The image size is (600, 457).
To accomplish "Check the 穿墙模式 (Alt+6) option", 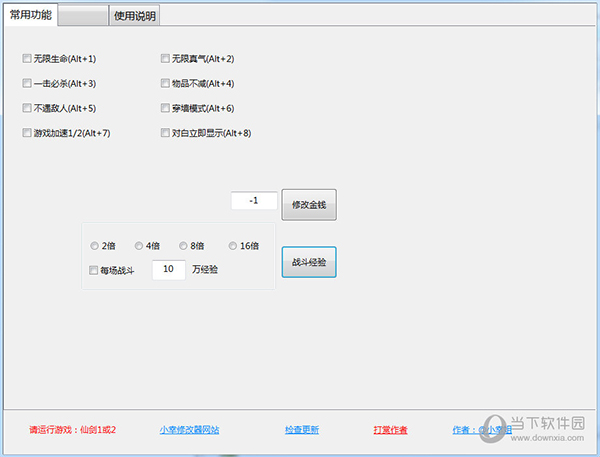I will tap(165, 108).
